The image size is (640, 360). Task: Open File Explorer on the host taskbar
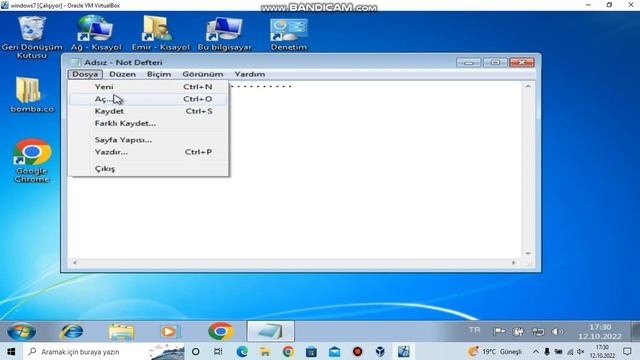(265, 351)
